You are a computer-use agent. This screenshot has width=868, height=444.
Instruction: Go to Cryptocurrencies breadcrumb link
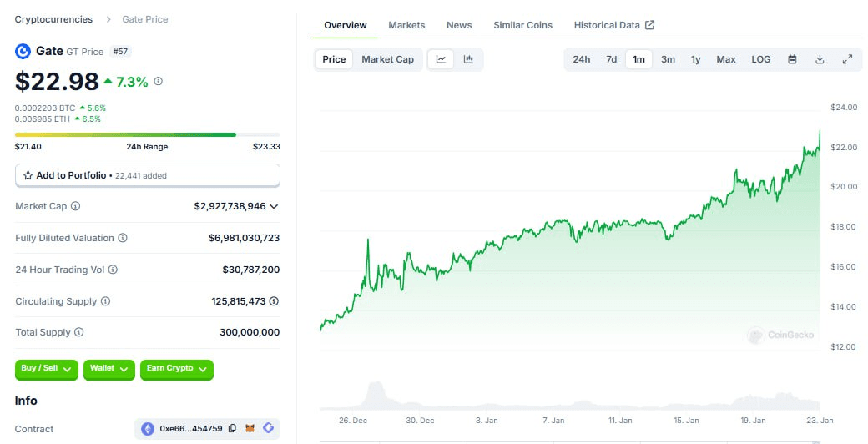pyautogui.click(x=53, y=19)
